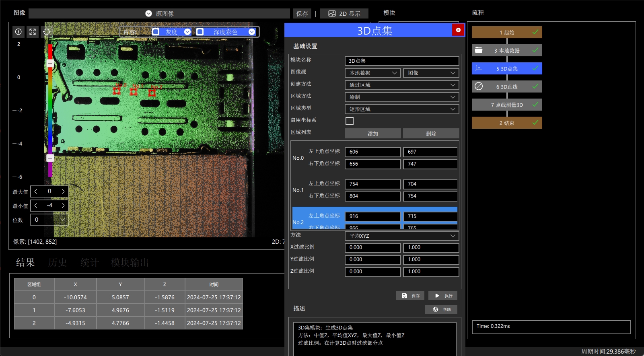Open the 创建方法 dropdown
The height and width of the screenshot is (356, 644).
(x=402, y=85)
